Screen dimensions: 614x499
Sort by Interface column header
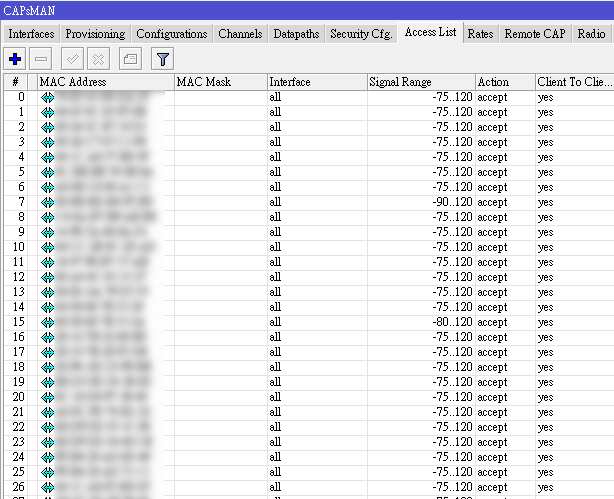pyautogui.click(x=317, y=82)
